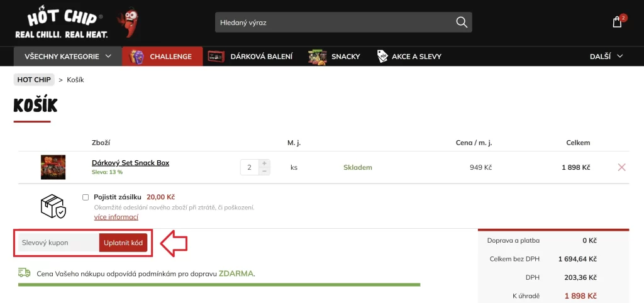Open the Akce a slevy menu item

pyautogui.click(x=416, y=57)
